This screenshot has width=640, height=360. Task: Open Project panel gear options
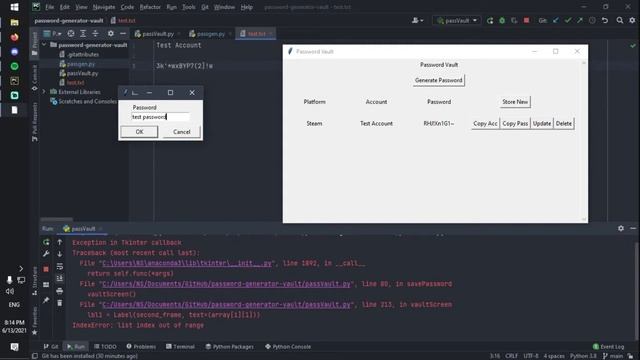pos(111,33)
